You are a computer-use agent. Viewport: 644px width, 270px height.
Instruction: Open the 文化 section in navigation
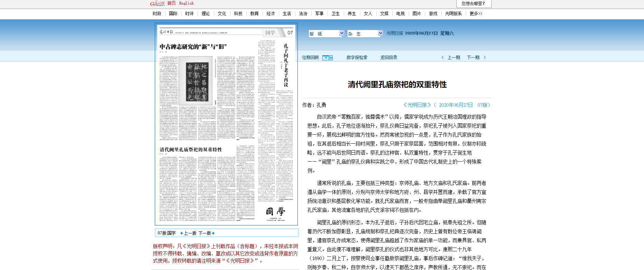(222, 14)
